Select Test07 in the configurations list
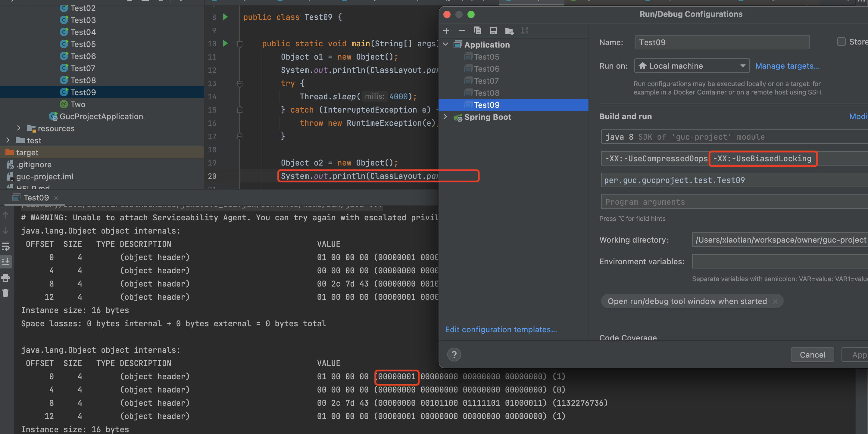Image resolution: width=868 pixels, height=434 pixels. pos(486,81)
